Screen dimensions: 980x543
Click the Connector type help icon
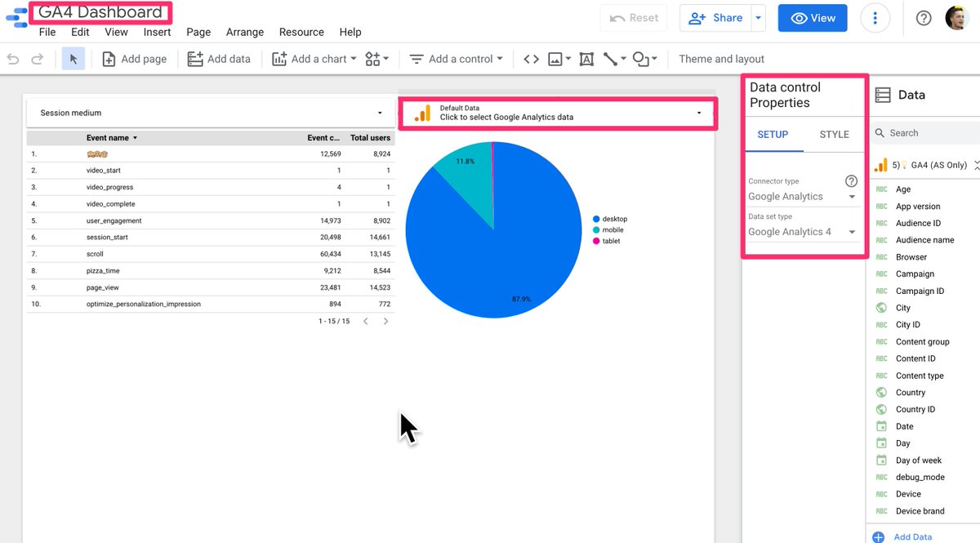tap(851, 181)
